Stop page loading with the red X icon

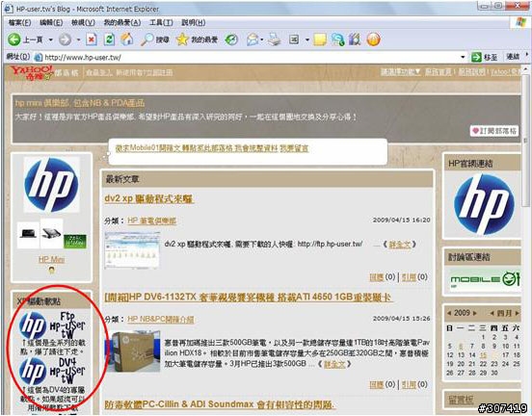(91, 39)
